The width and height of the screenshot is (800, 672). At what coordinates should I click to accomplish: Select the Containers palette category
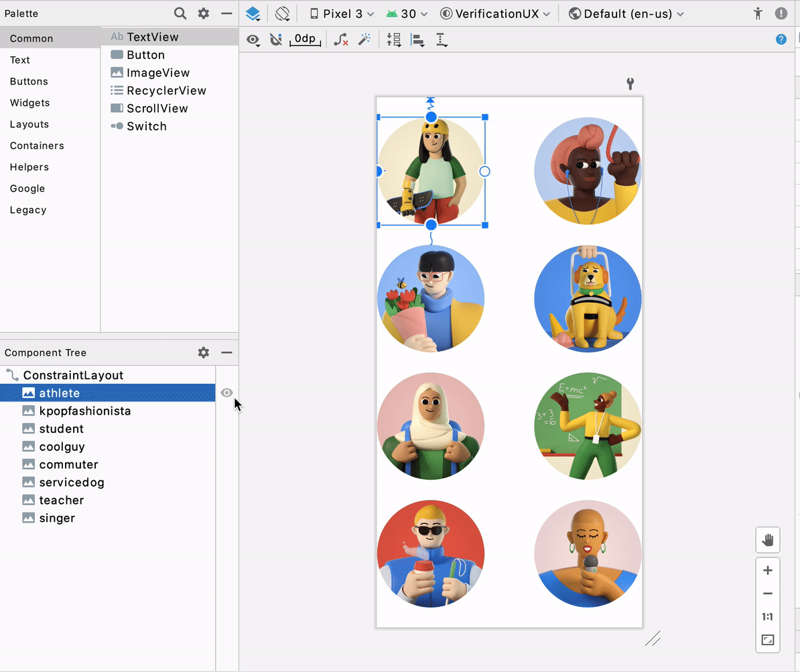tap(36, 145)
